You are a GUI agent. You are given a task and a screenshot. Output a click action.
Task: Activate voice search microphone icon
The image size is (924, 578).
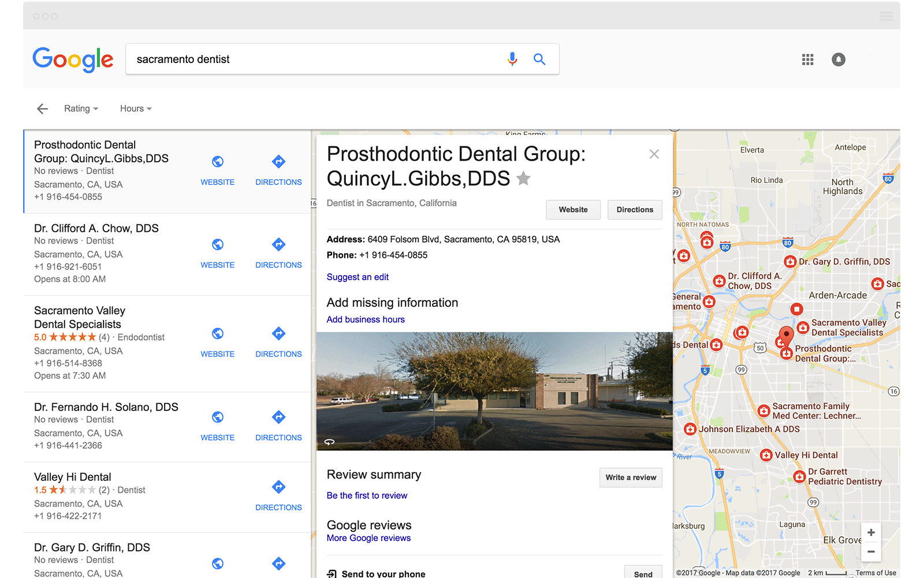pos(512,59)
